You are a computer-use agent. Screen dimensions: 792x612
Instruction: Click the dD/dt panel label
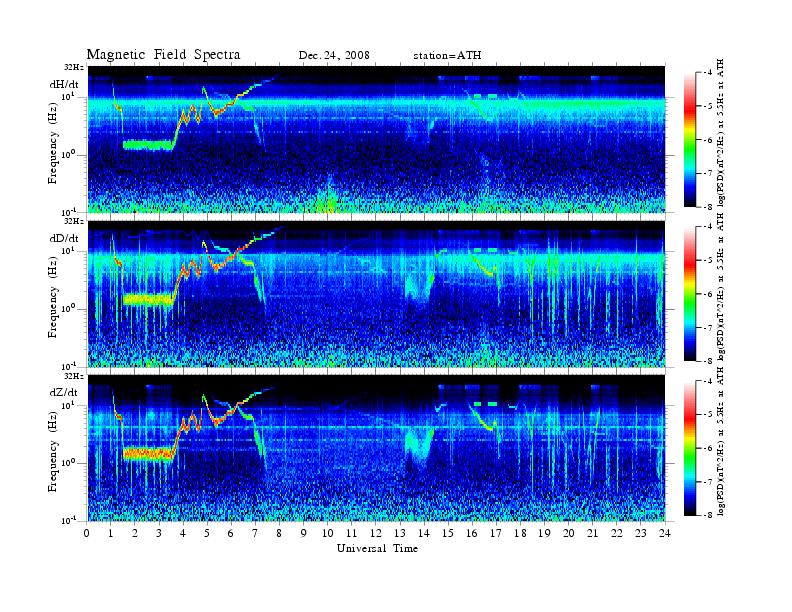click(64, 238)
